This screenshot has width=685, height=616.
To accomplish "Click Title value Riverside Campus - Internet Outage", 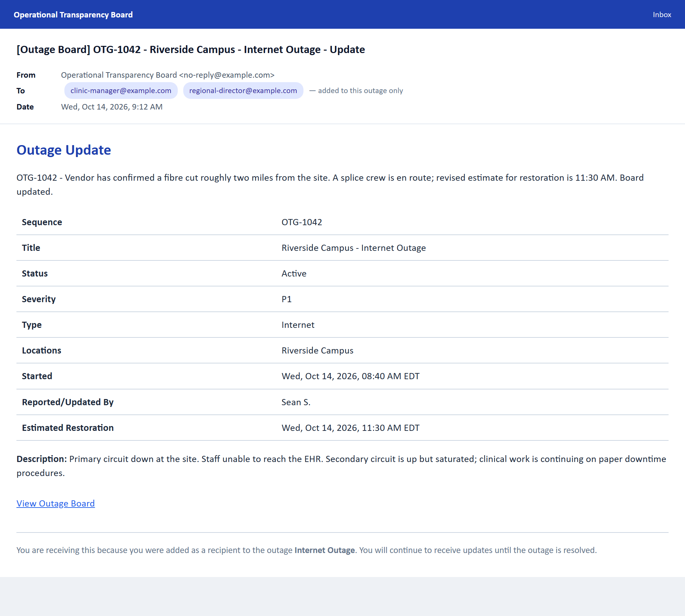I will coord(354,248).
